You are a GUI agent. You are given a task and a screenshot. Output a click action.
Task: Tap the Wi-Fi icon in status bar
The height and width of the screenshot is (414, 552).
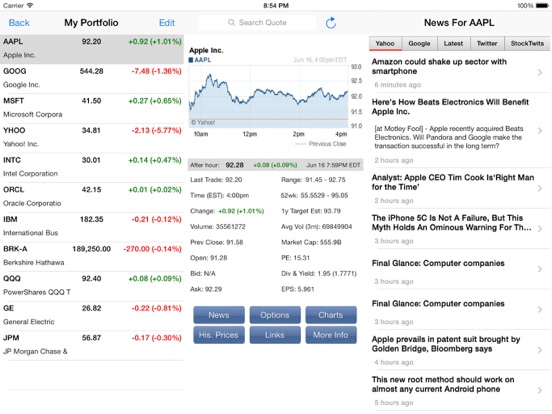point(30,5)
